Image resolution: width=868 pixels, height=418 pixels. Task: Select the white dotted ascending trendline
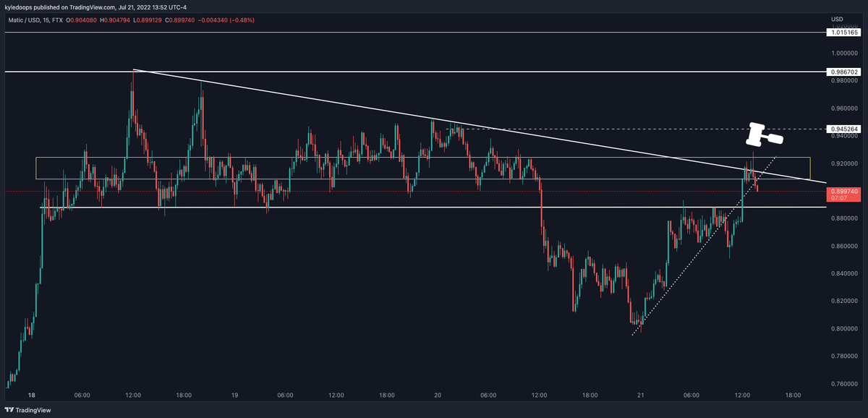click(705, 244)
